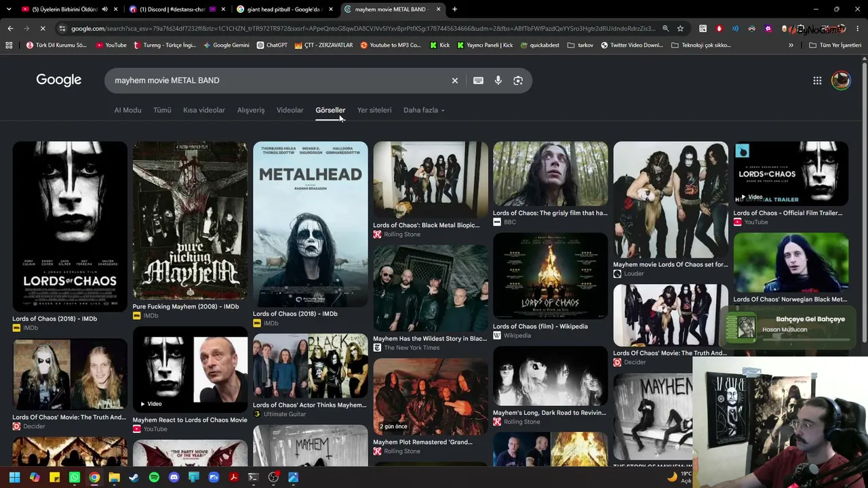Mute the YouTube tab's audio

[104, 9]
